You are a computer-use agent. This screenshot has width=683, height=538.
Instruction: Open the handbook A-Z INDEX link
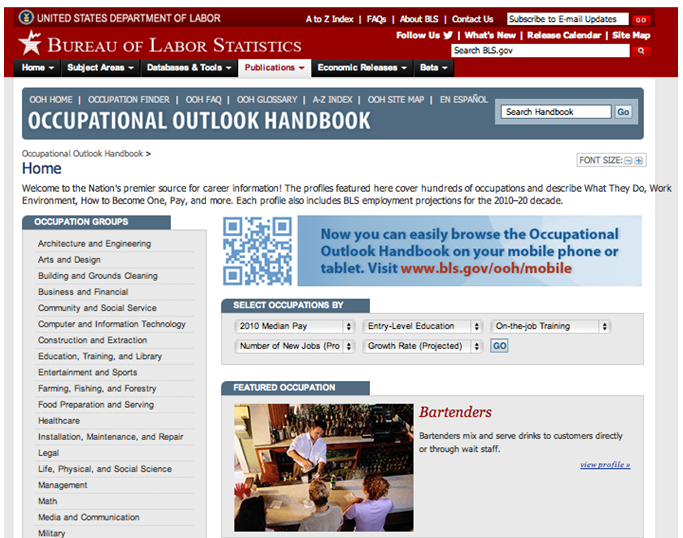pyautogui.click(x=332, y=100)
